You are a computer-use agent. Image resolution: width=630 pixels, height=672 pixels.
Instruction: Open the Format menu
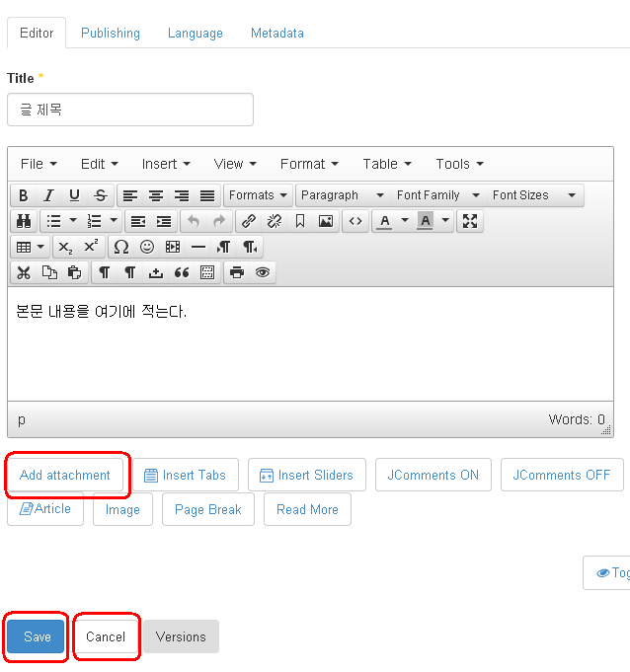click(309, 164)
